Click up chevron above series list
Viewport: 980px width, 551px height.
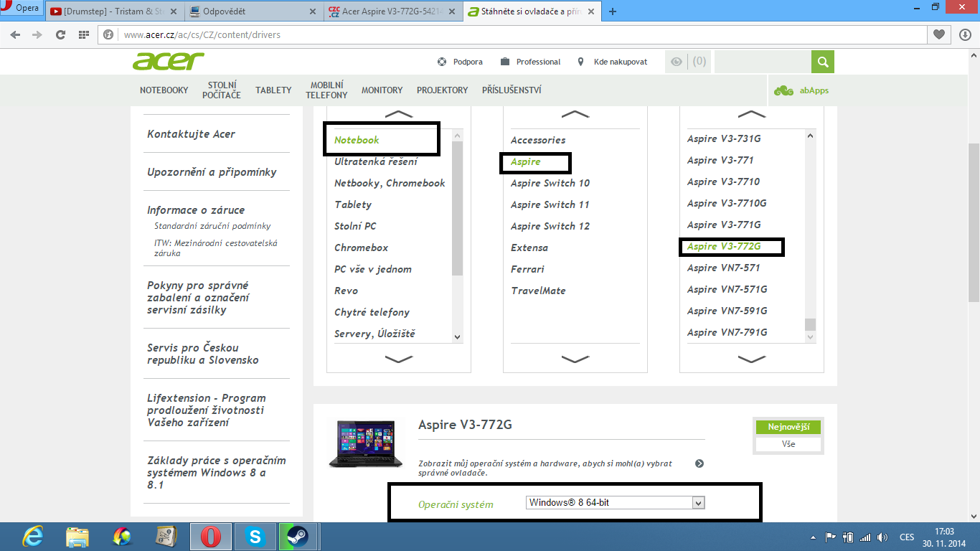[x=575, y=114]
